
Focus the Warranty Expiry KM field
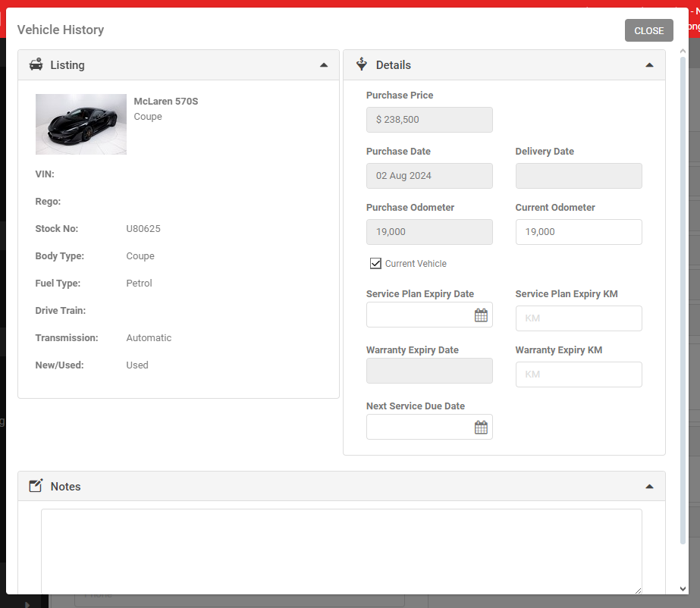click(578, 375)
